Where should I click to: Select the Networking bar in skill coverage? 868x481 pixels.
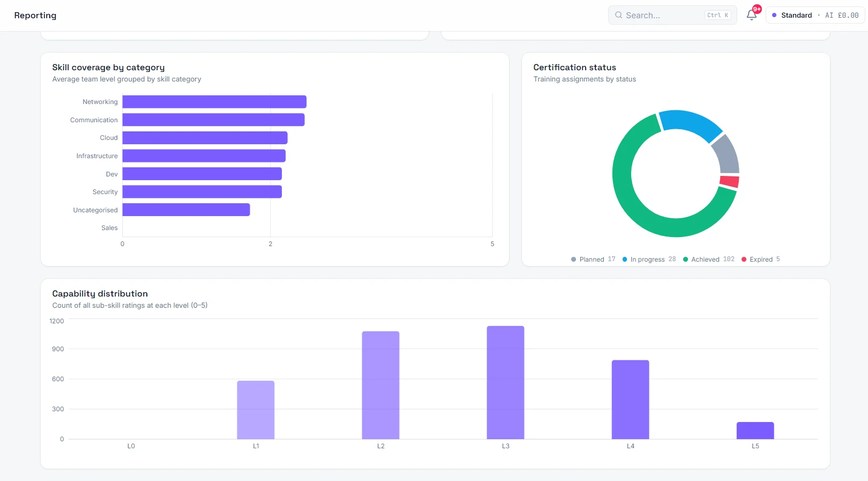pyautogui.click(x=214, y=102)
